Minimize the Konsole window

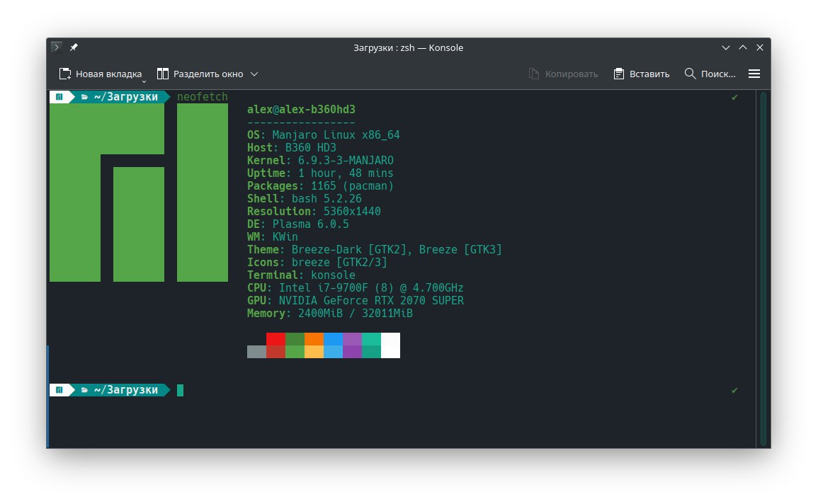coord(726,47)
